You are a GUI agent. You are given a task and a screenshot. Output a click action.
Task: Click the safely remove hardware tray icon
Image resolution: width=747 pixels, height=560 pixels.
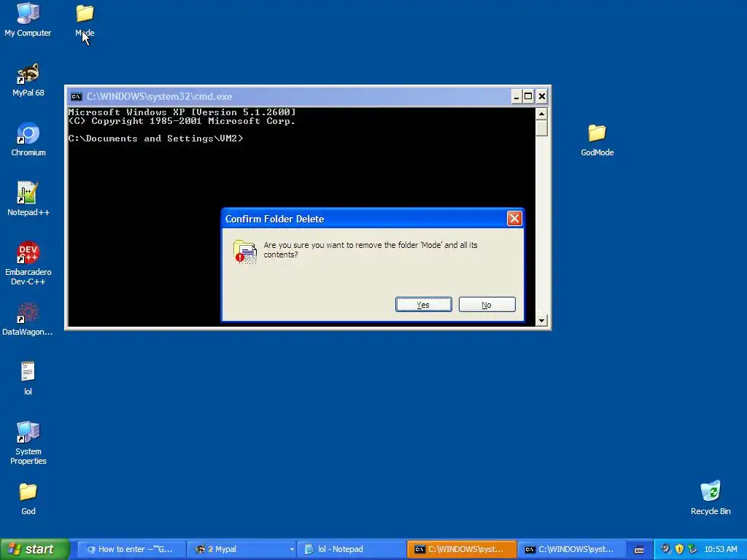(692, 549)
